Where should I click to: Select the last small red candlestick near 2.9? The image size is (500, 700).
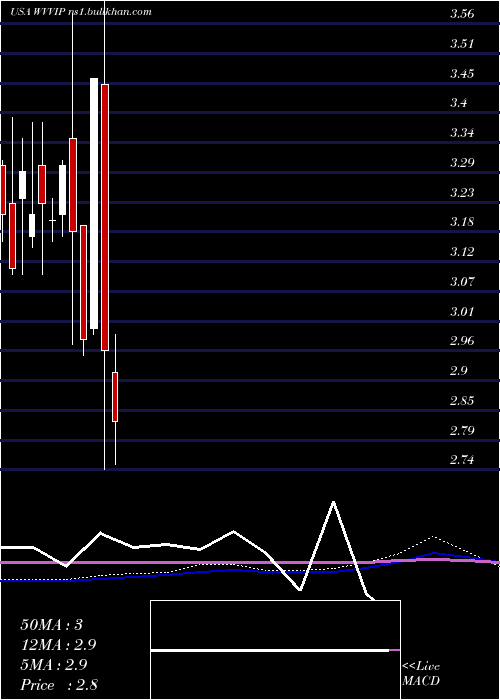[x=115, y=396]
